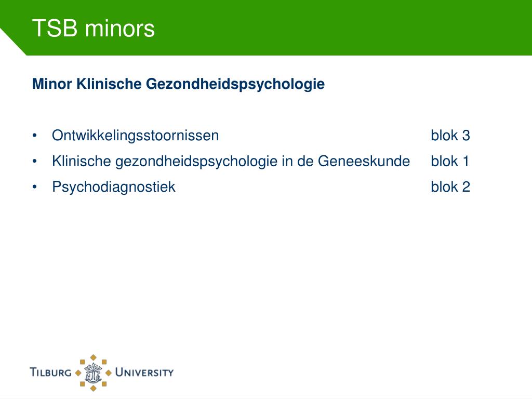Screen dimensions: 532x399
Task: Click the bullet before Klinische gezondheidspsychologie
Action: (35, 161)
